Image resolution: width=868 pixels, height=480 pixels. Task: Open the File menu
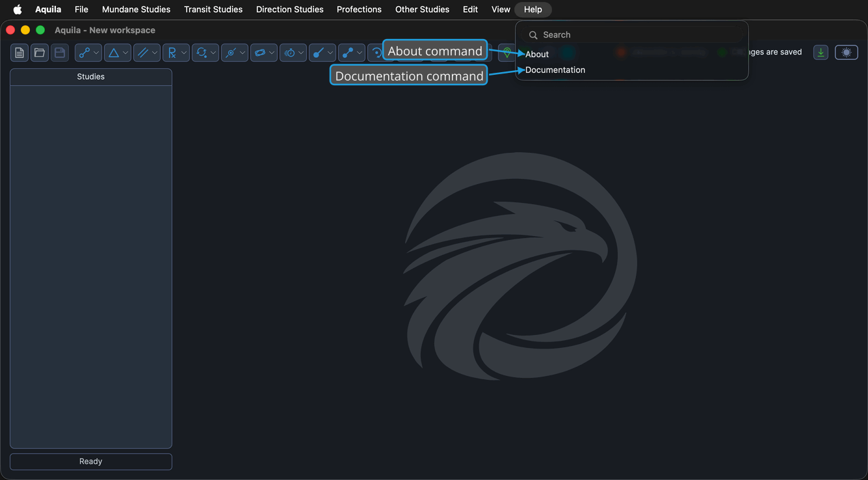pos(81,9)
